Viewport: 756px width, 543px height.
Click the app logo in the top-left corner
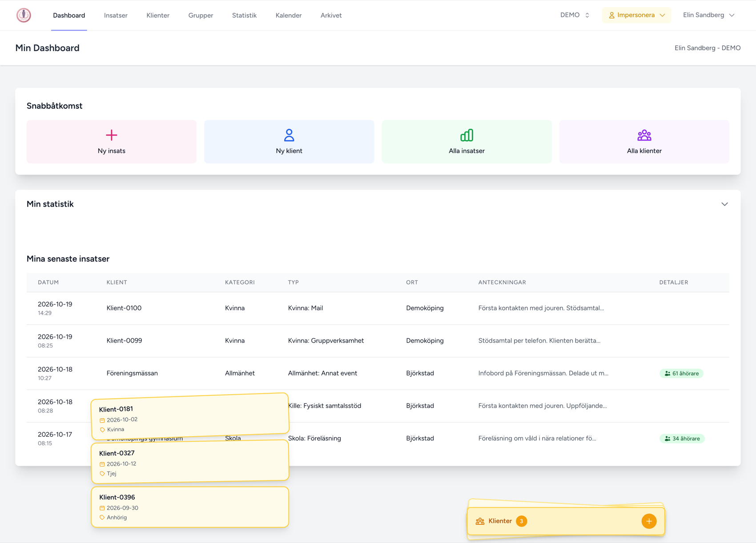pos(24,15)
